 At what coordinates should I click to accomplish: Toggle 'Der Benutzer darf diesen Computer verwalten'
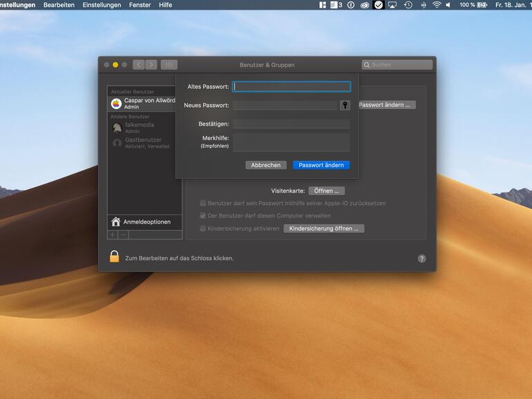[x=203, y=215]
